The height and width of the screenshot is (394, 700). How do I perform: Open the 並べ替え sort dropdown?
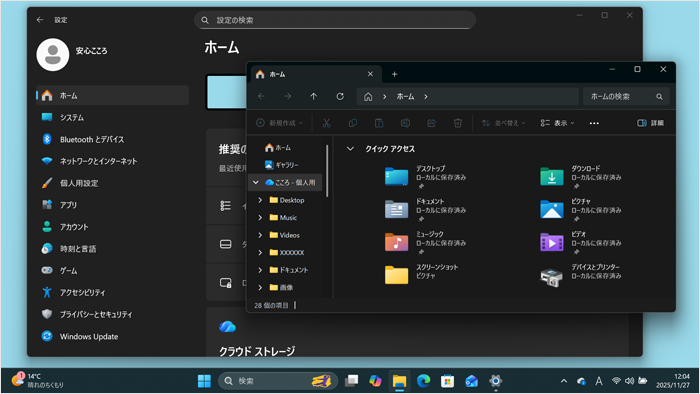point(503,123)
